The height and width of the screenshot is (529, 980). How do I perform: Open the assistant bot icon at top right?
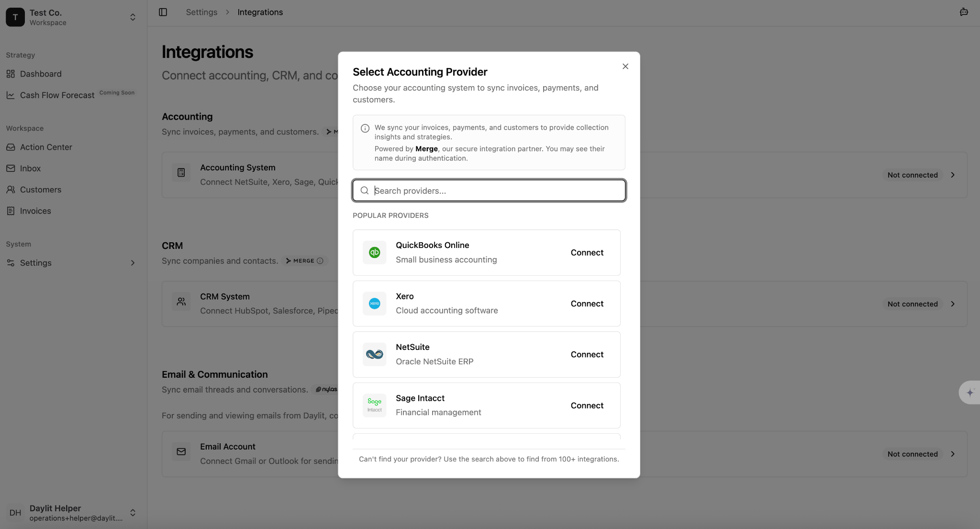coord(964,12)
